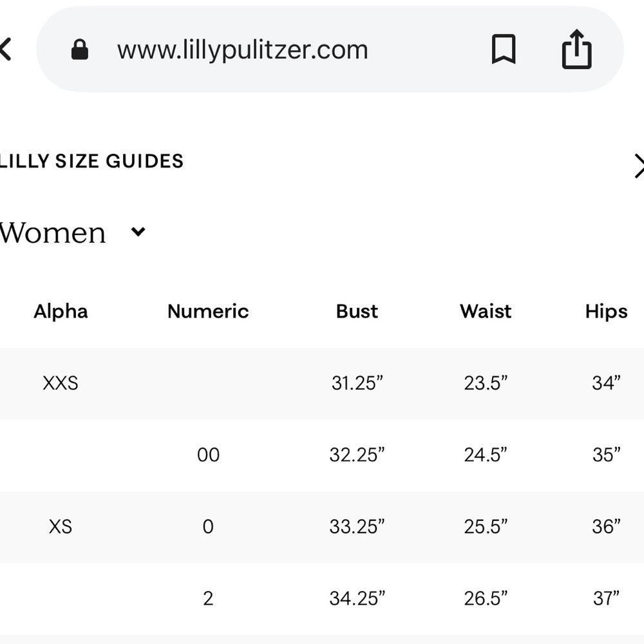Tap the browser back arrow
The width and height of the screenshot is (644, 644).
(x=5, y=50)
